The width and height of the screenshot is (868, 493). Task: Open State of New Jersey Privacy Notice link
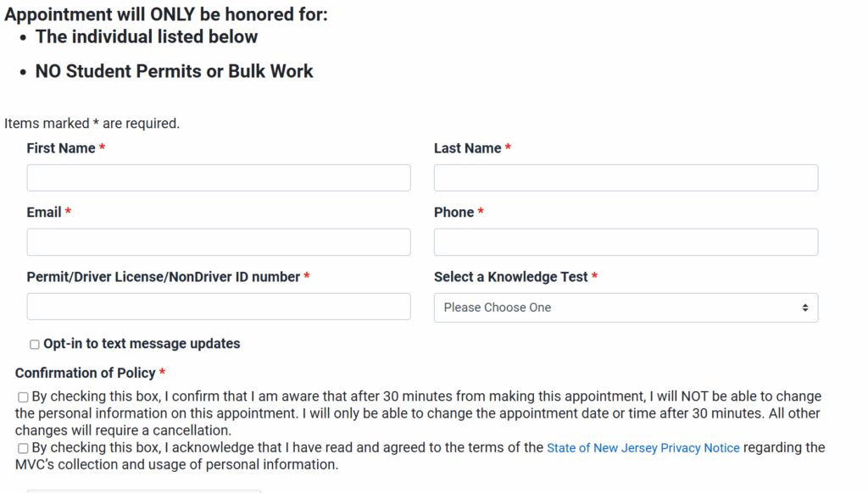click(x=643, y=448)
